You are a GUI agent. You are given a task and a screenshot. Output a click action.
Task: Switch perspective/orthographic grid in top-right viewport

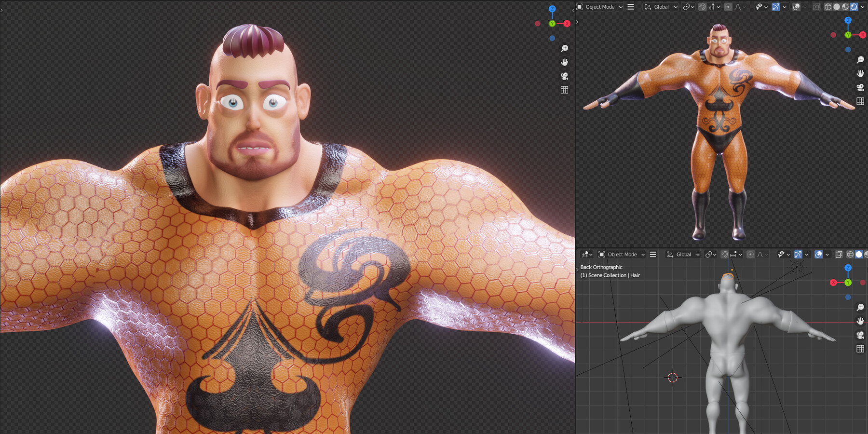click(x=860, y=101)
